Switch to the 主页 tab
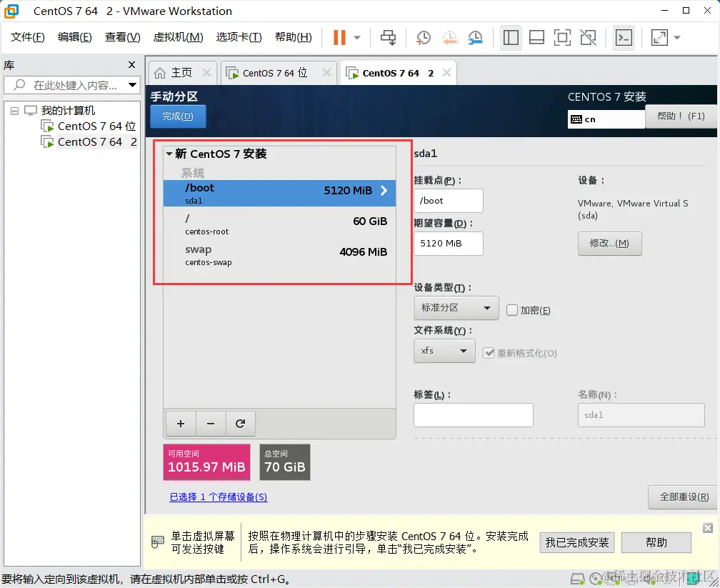Viewport: 720px width, 588px height. click(182, 71)
